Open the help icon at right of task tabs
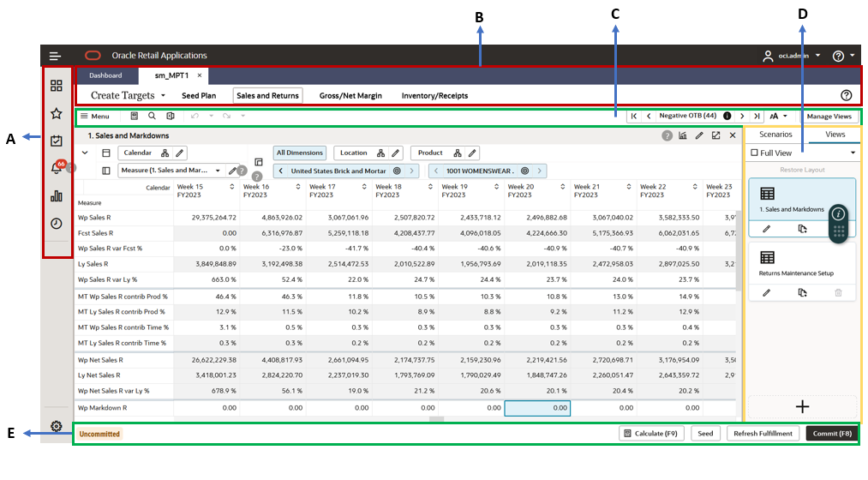The width and height of the screenshot is (868, 480). coord(846,95)
